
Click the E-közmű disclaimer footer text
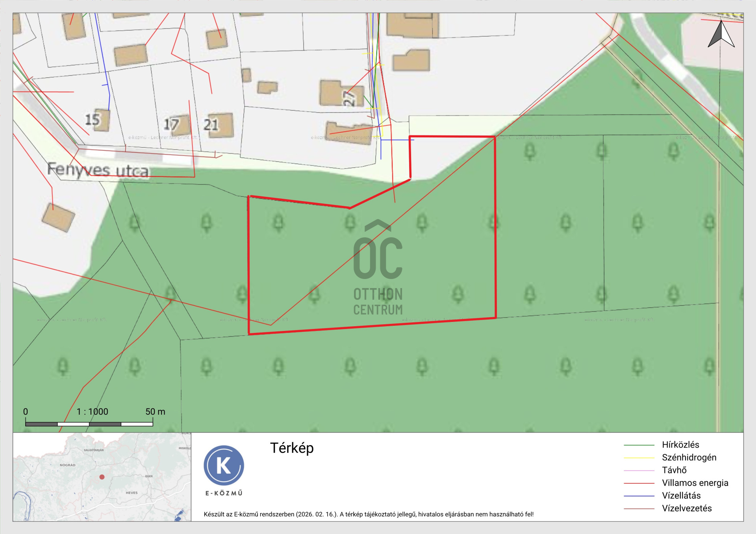tap(369, 514)
